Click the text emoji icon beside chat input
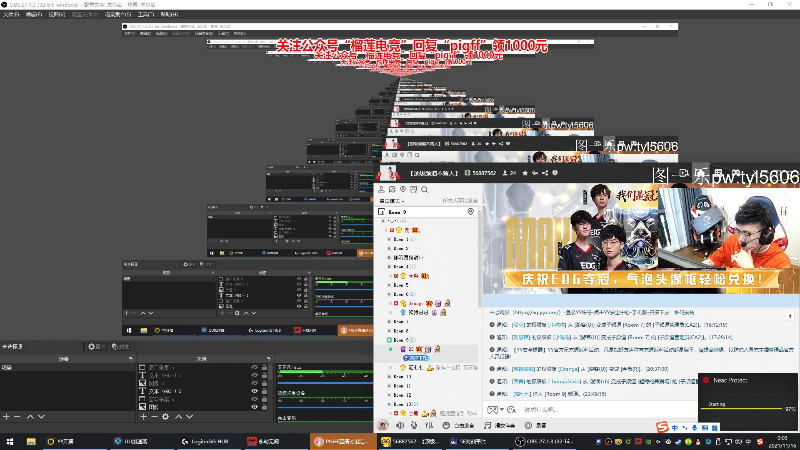 [x=512, y=410]
